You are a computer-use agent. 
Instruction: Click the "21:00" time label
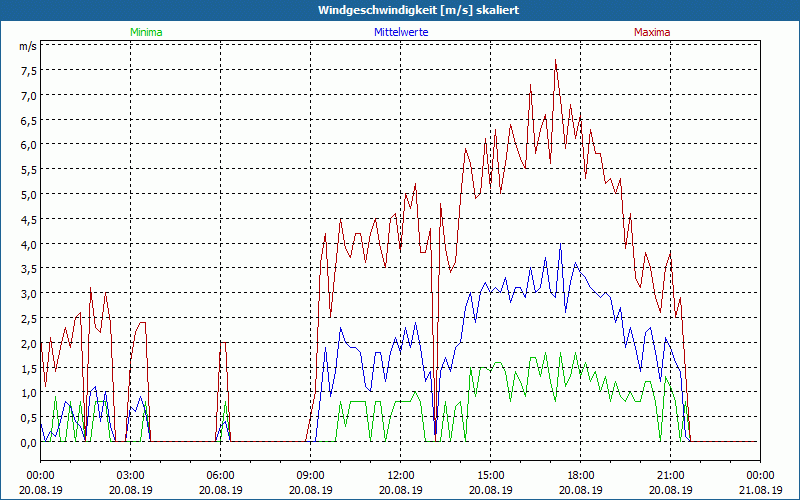[x=670, y=476]
